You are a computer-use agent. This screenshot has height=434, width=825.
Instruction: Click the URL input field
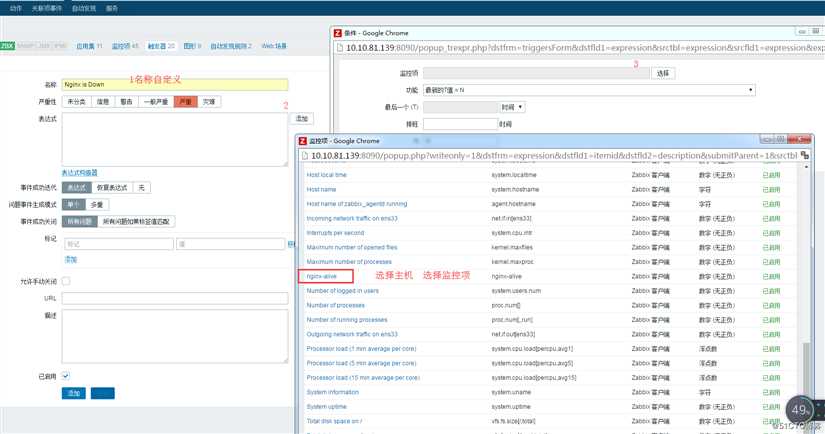point(175,298)
